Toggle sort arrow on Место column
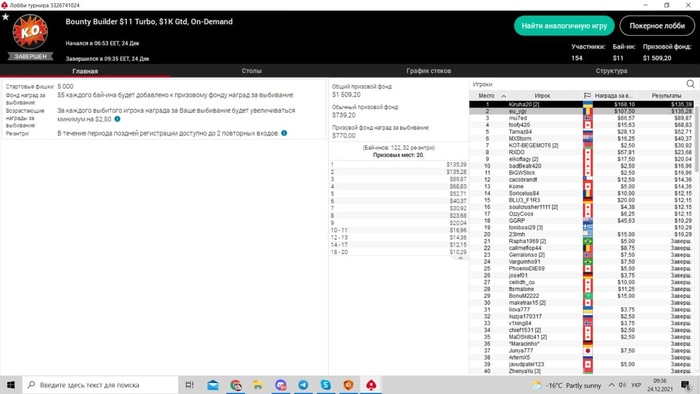 click(504, 96)
